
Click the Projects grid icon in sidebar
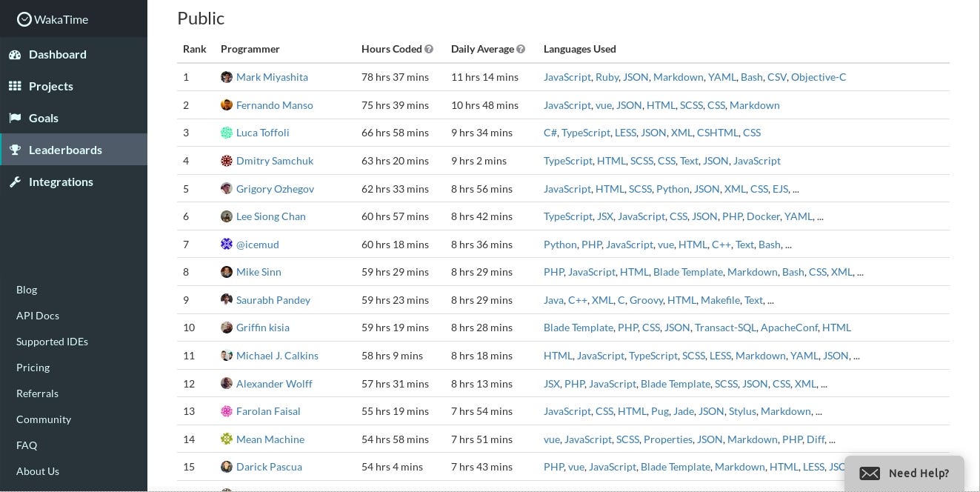15,86
